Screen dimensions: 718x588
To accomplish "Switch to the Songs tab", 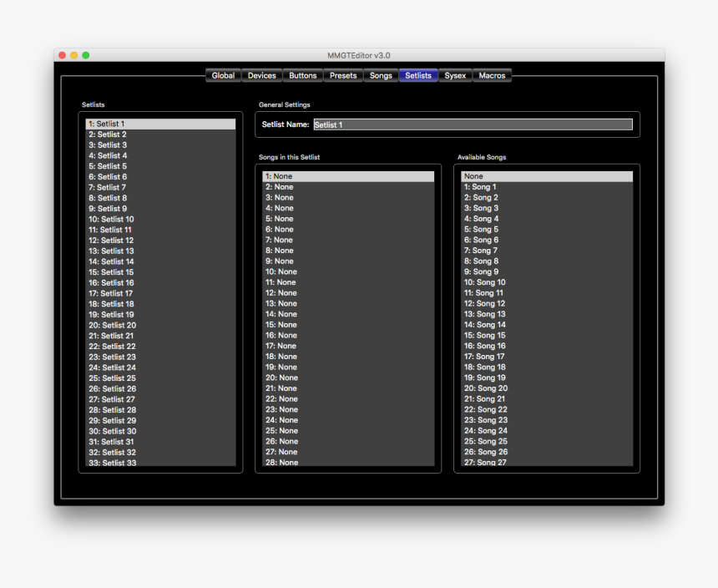I will (381, 75).
